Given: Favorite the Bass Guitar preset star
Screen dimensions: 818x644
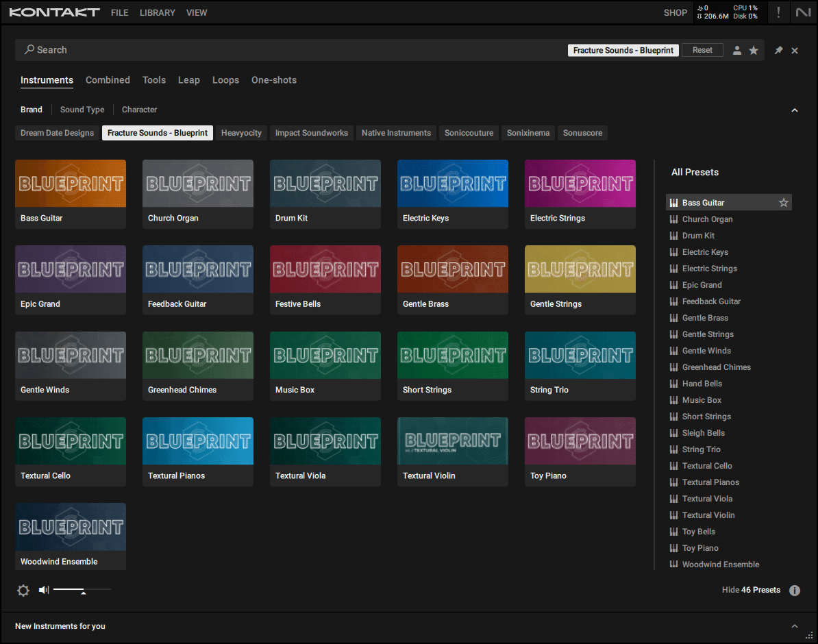Looking at the screenshot, I should point(783,203).
